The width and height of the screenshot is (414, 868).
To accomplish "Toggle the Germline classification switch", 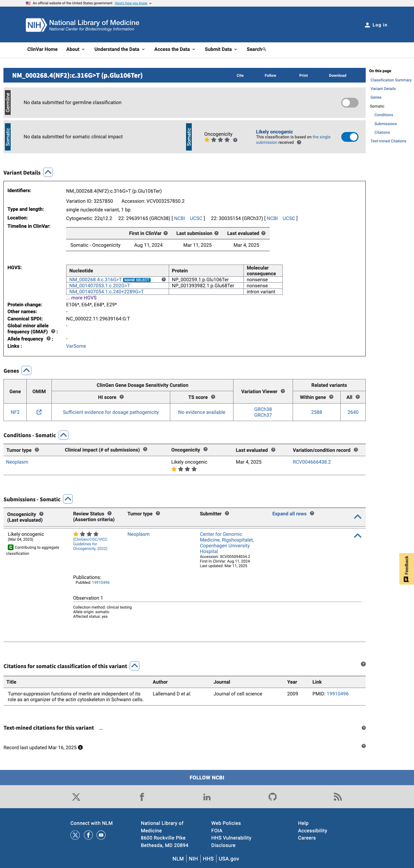I will tap(350, 103).
